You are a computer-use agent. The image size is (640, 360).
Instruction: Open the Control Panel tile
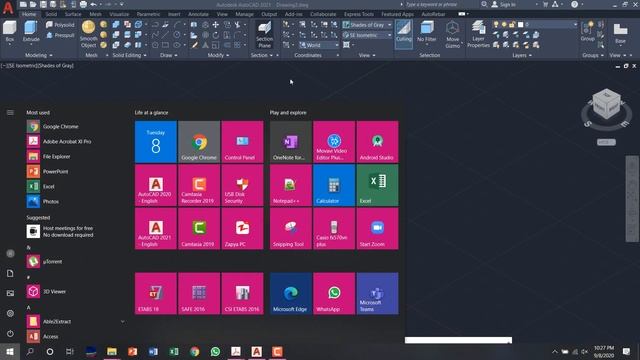pyautogui.click(x=242, y=142)
